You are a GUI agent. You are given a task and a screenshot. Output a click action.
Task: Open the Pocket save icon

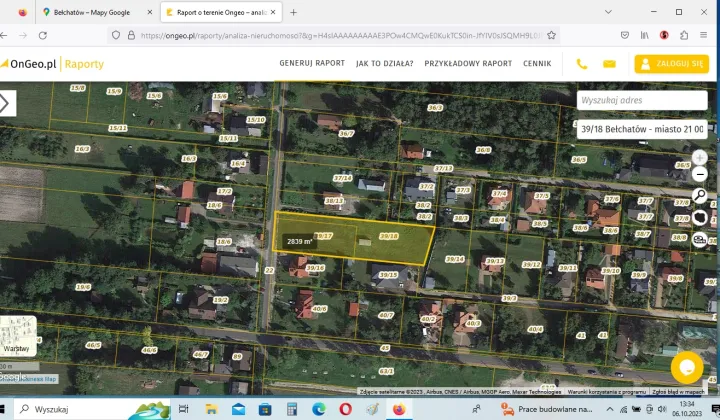624,35
